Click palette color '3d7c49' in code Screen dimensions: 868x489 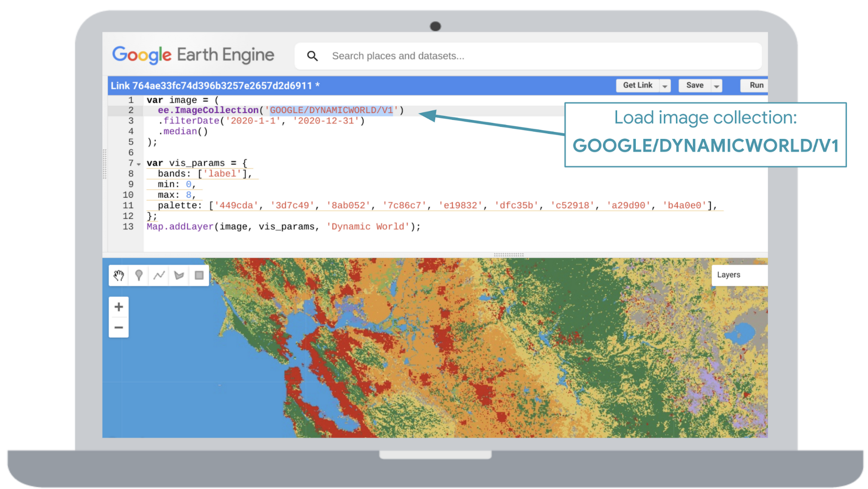(292, 206)
